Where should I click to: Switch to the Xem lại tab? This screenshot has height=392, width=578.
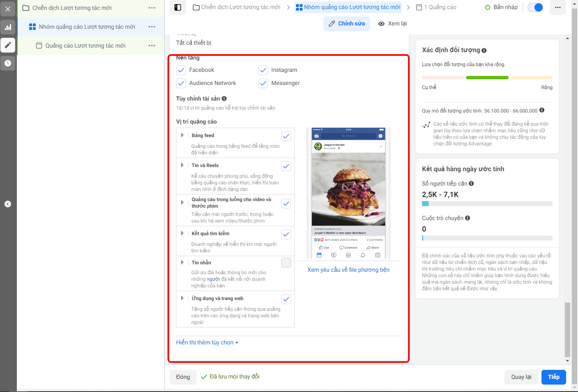point(392,23)
